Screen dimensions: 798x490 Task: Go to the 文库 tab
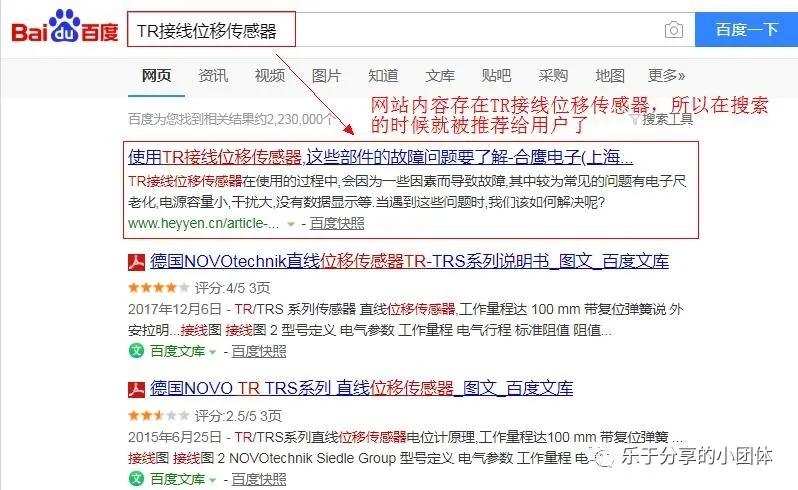440,76
